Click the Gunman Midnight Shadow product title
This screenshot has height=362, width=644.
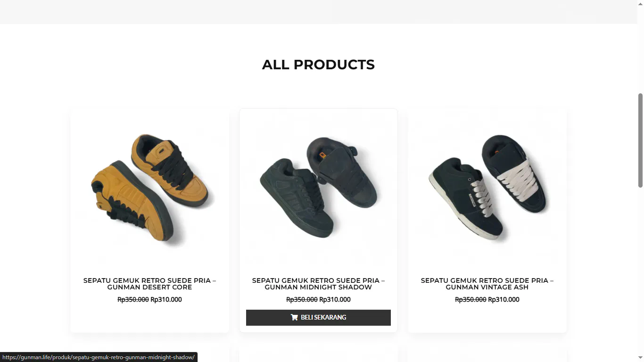318,284
